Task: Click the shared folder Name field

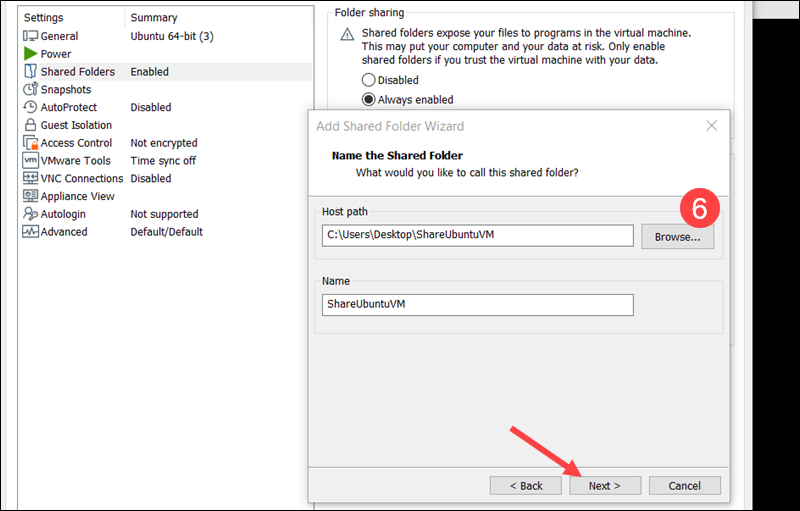Action: click(x=478, y=305)
